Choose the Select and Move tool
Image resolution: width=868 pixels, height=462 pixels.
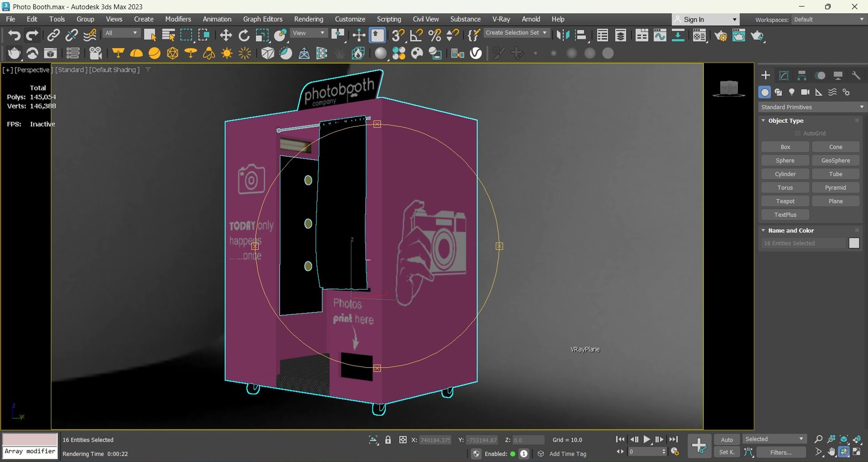[x=226, y=35]
